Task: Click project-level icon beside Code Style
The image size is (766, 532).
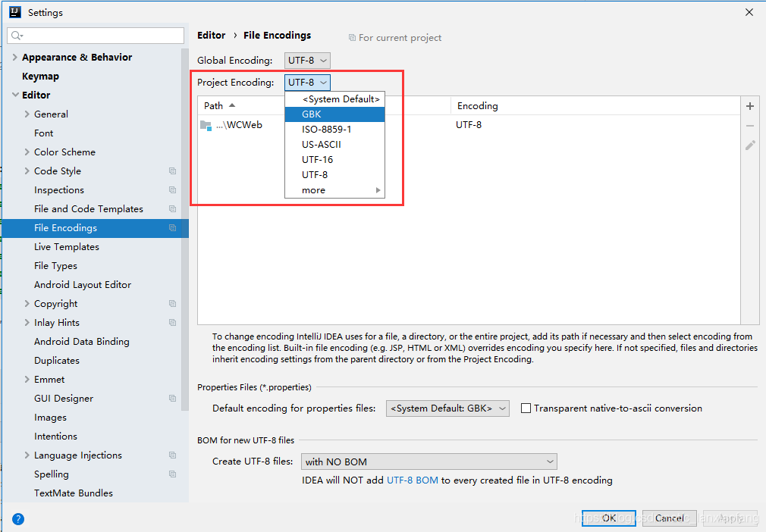Action: 172,171
